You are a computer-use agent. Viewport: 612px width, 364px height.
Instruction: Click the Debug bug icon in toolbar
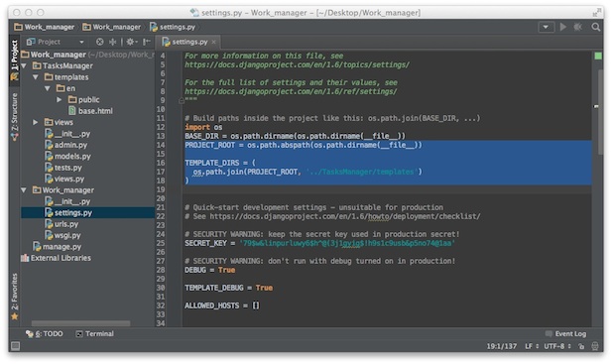pos(577,27)
